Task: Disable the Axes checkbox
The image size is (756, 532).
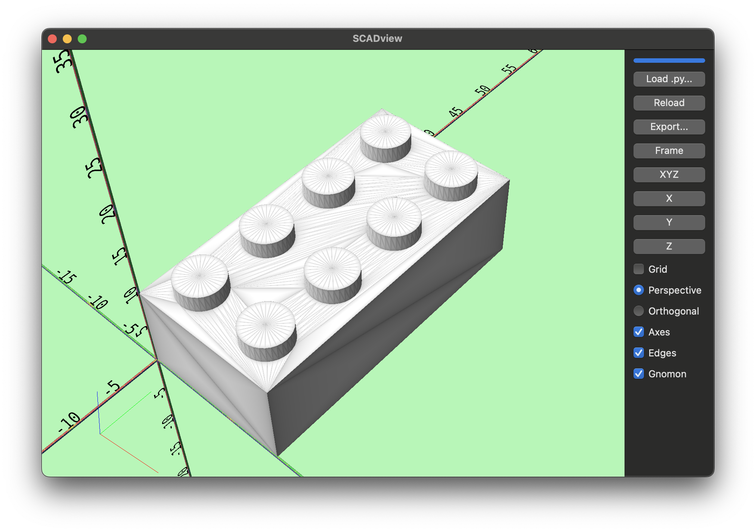Action: pyautogui.click(x=638, y=332)
